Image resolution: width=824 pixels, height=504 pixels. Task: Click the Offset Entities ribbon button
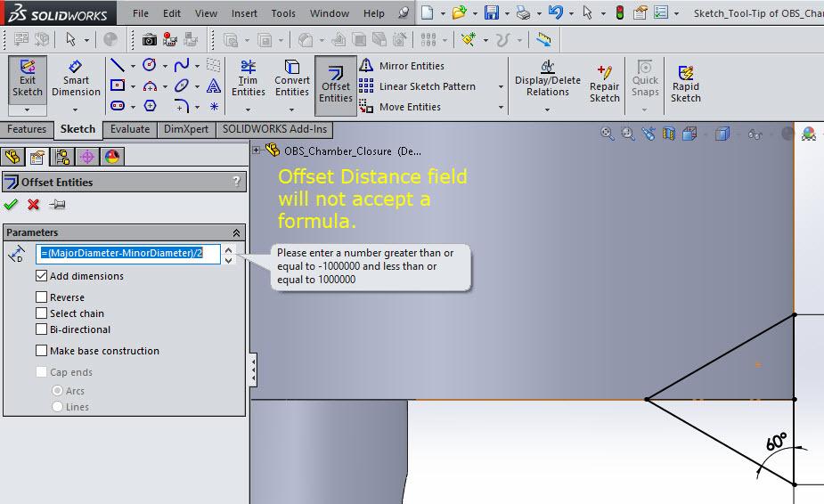click(335, 85)
